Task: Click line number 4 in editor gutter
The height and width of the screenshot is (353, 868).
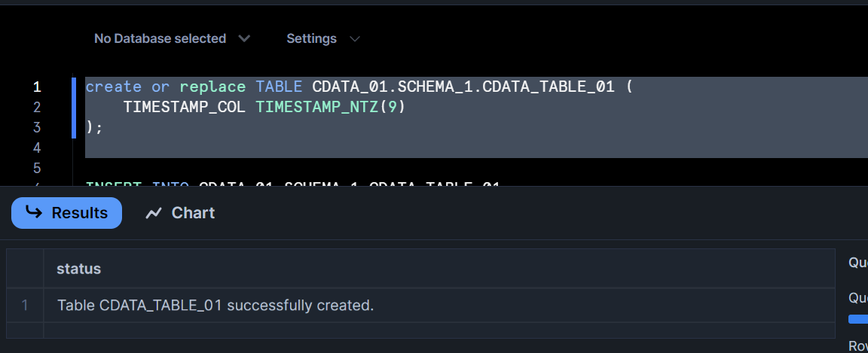Action: pos(37,148)
